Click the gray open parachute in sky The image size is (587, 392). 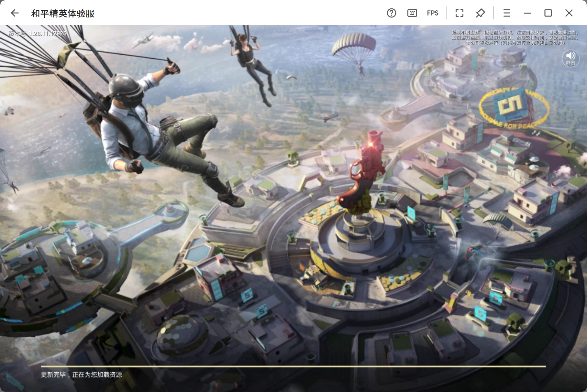[x=354, y=48]
